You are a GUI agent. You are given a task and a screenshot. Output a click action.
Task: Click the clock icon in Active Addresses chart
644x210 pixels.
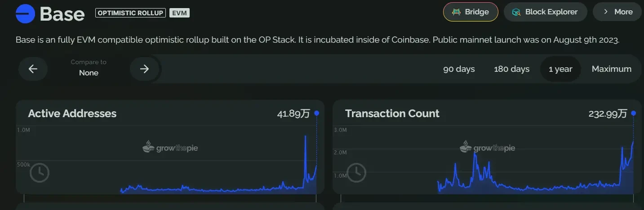[x=40, y=171]
